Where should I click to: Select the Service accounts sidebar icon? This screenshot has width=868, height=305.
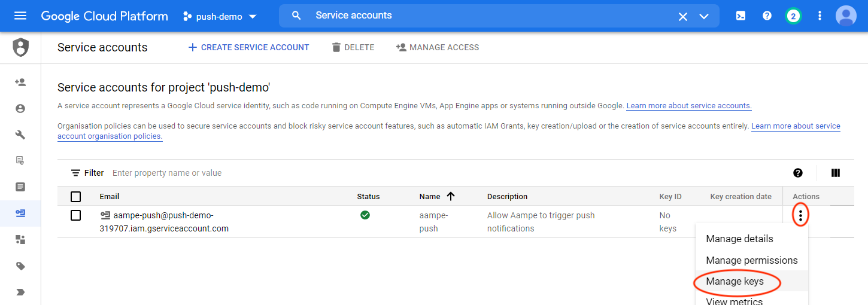pos(20,213)
